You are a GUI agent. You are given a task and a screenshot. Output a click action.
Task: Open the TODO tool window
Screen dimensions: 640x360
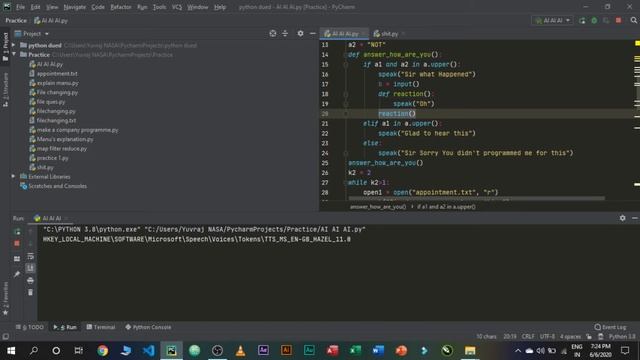[x=30, y=327]
